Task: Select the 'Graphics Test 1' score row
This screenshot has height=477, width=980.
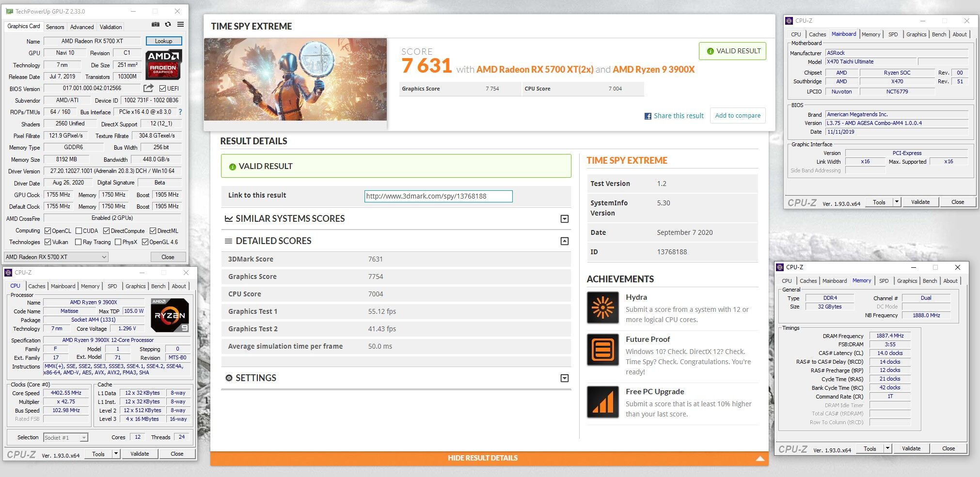Action: tap(395, 311)
